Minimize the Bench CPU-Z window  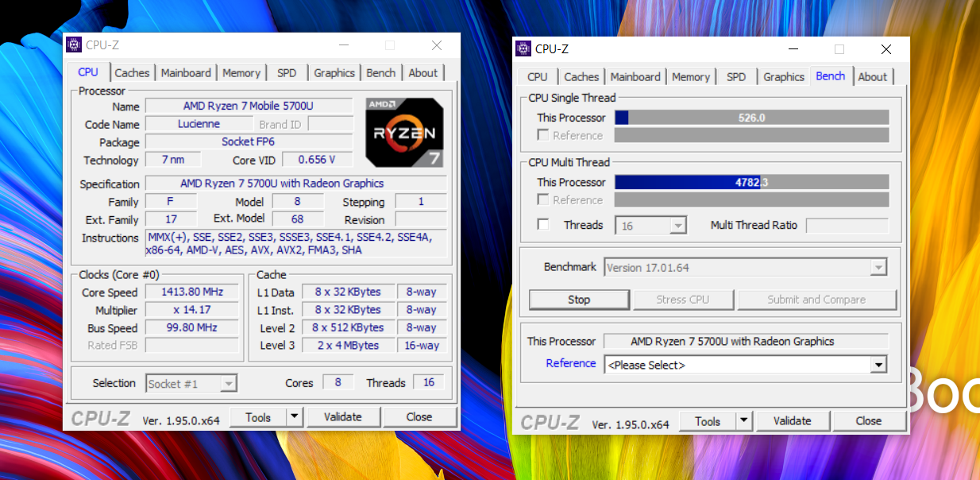point(793,48)
